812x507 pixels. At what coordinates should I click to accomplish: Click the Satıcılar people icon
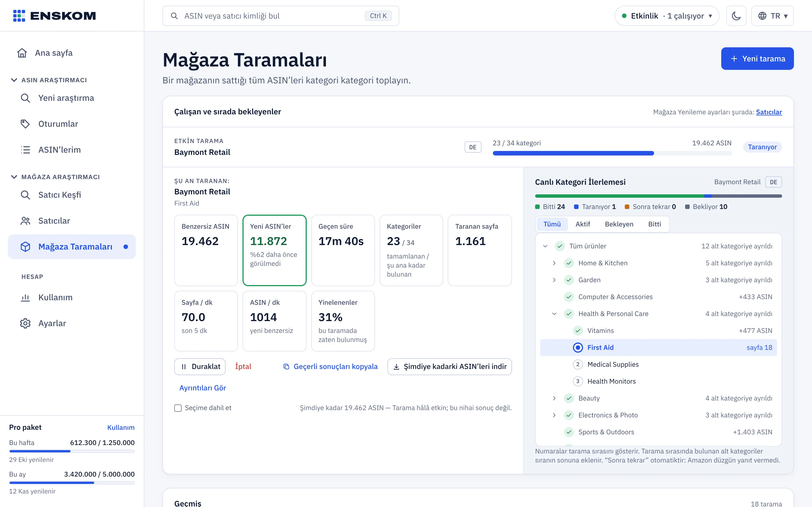pyautogui.click(x=25, y=221)
